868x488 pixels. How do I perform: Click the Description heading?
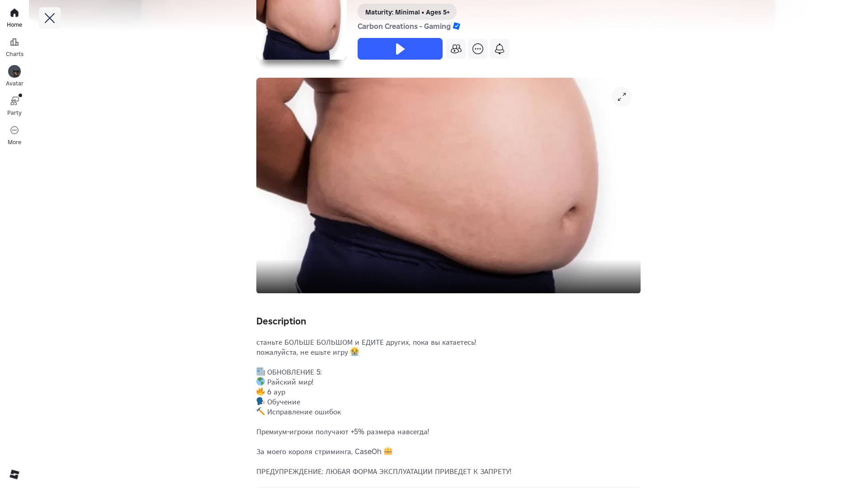pyautogui.click(x=281, y=321)
